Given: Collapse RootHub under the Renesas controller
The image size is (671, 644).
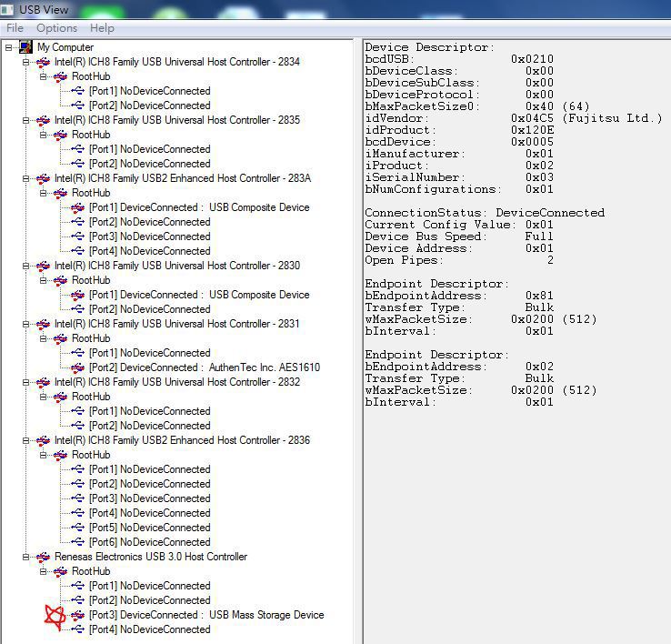Looking at the screenshot, I should pyautogui.click(x=43, y=571).
